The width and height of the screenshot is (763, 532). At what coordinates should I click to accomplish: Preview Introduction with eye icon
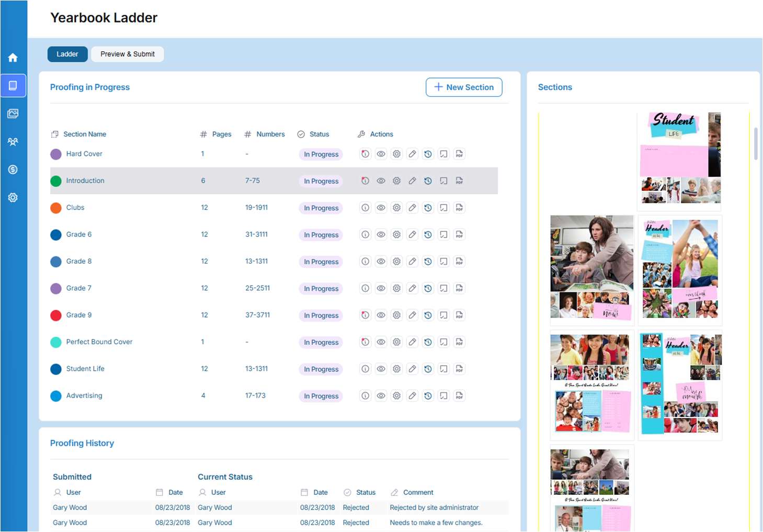tap(381, 180)
